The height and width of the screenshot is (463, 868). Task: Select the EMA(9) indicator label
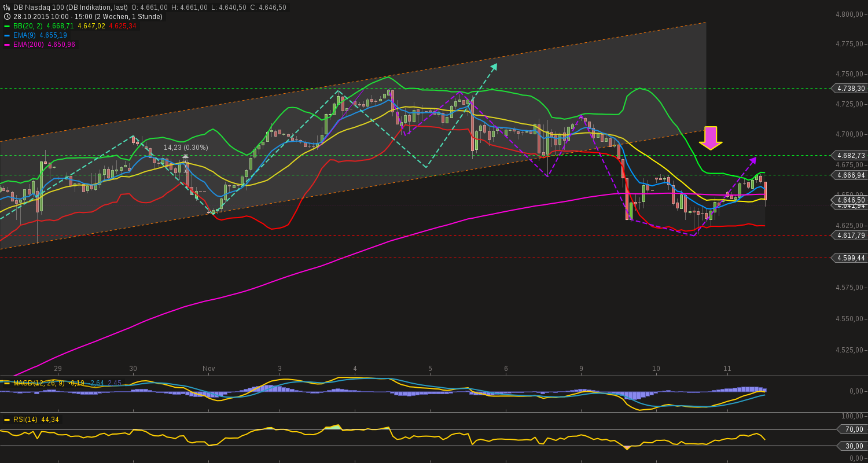[x=25, y=35]
